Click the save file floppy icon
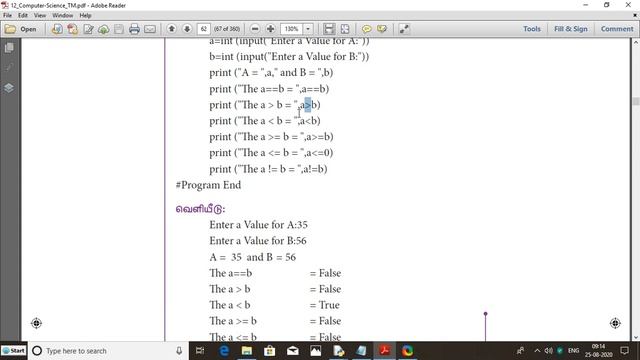Viewport: 640px width, 360px height. 119,29
